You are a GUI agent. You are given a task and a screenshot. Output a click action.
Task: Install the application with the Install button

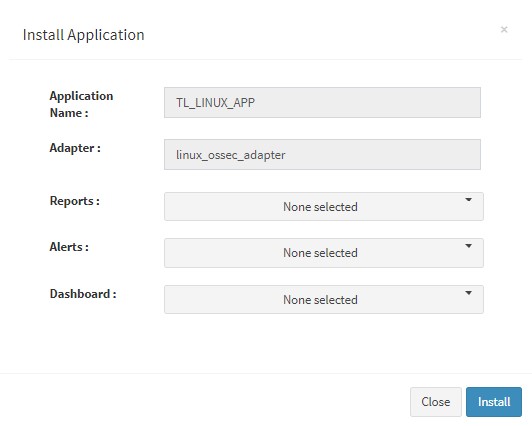click(494, 402)
